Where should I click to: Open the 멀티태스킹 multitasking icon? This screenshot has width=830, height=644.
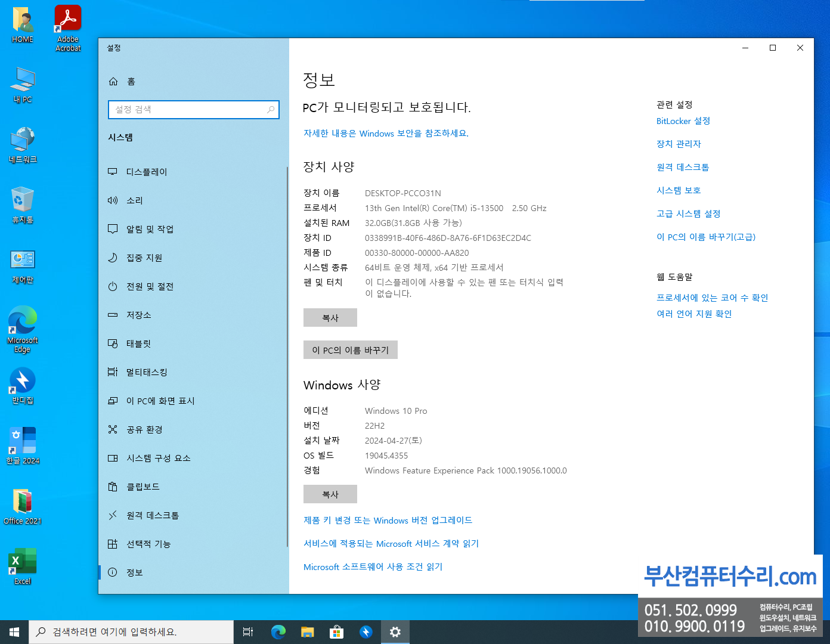click(113, 372)
